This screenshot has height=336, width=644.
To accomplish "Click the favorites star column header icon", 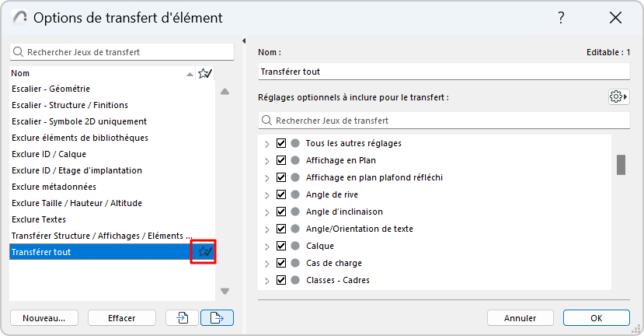I will [205, 73].
